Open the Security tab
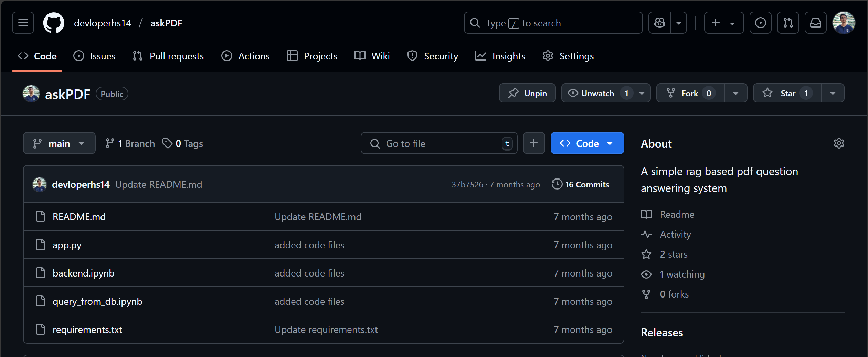868x357 pixels. tap(433, 56)
